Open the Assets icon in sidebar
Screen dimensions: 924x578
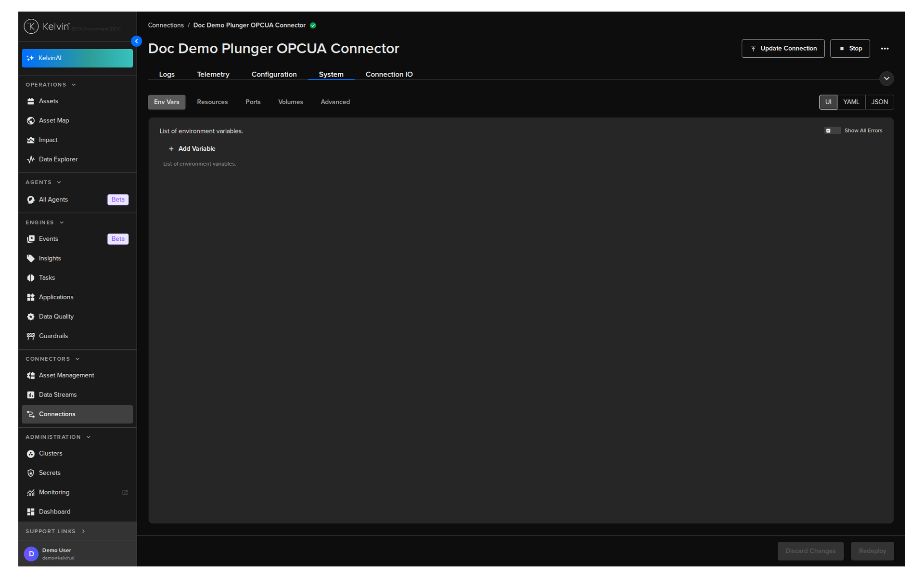(31, 101)
